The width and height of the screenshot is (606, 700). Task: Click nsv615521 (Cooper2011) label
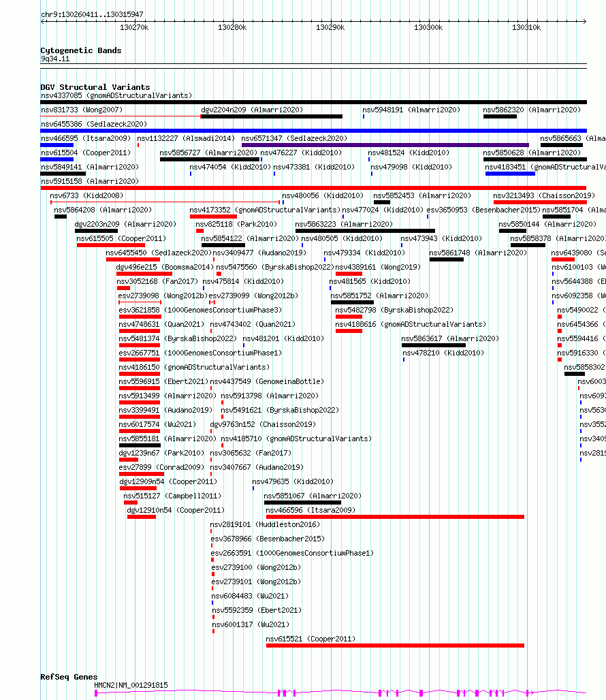click(x=310, y=639)
